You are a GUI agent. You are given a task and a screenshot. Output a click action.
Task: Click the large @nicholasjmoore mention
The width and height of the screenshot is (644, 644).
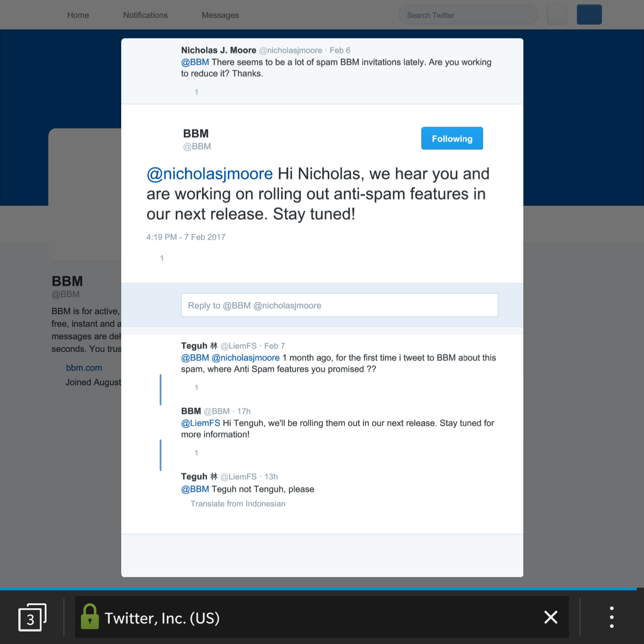(210, 174)
